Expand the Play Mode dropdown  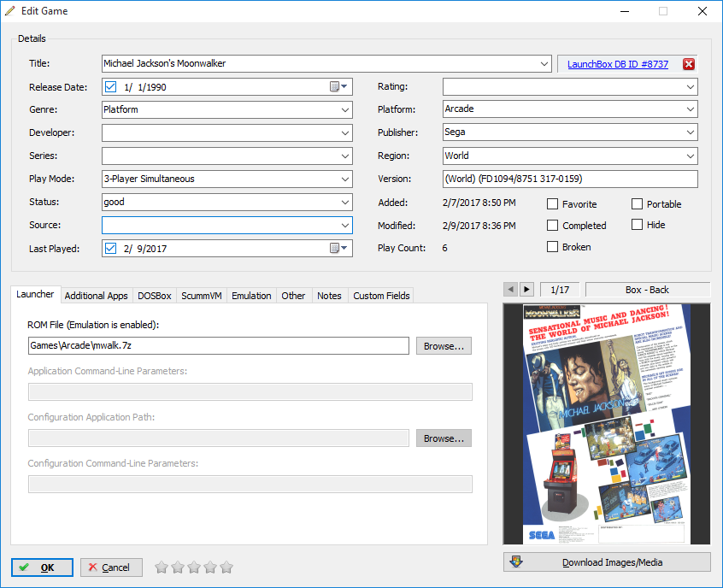point(345,179)
